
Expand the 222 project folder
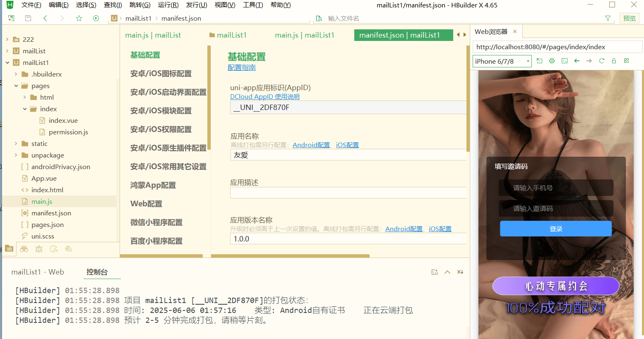[7, 39]
